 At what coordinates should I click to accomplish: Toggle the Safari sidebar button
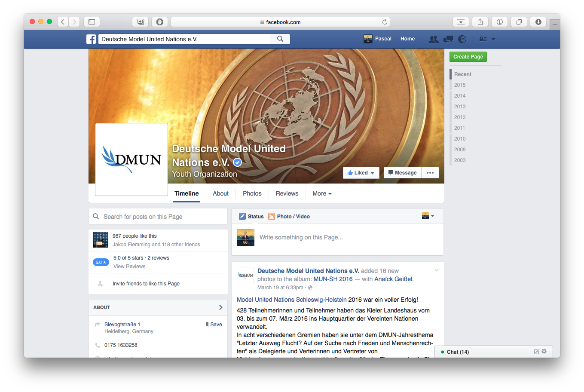(92, 22)
